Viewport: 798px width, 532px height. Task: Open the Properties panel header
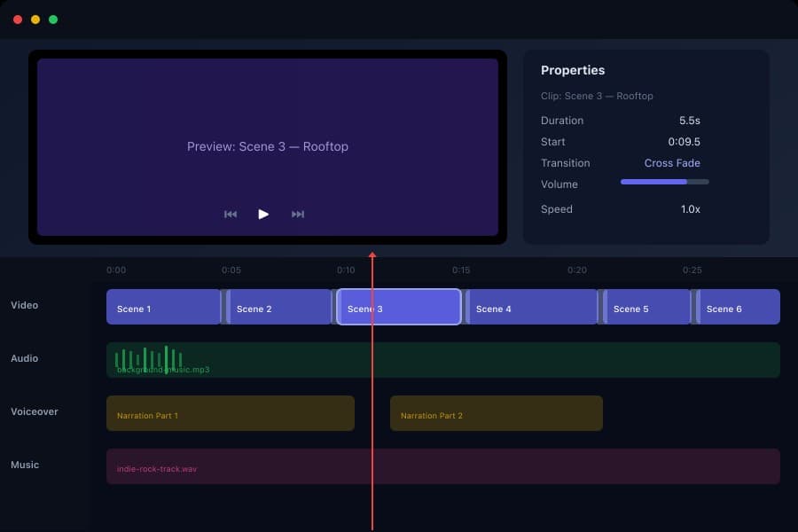click(x=574, y=70)
